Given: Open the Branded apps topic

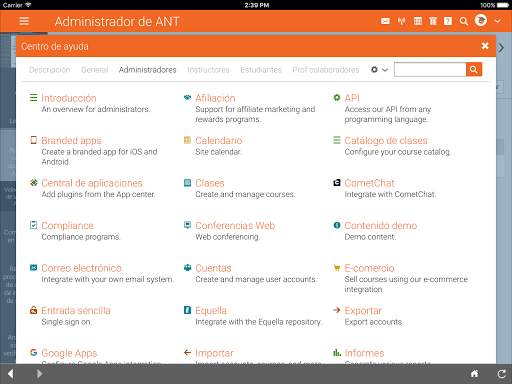Looking at the screenshot, I should click(71, 141).
